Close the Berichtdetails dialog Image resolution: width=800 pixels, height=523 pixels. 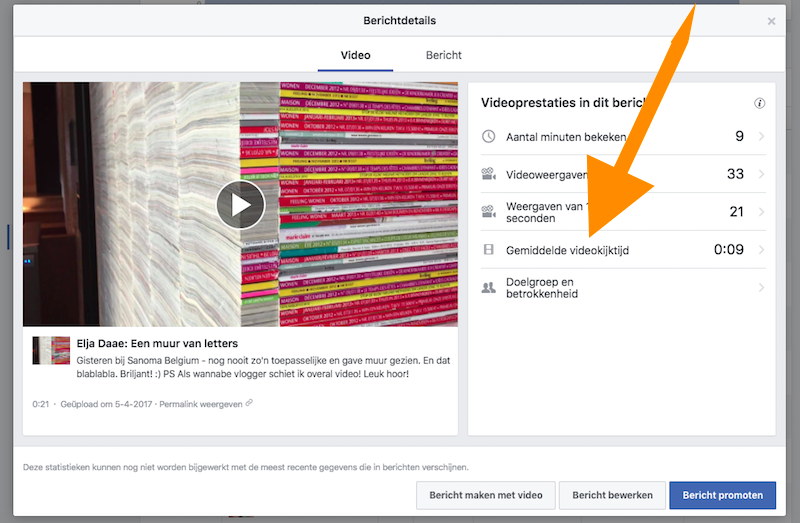pos(771,21)
